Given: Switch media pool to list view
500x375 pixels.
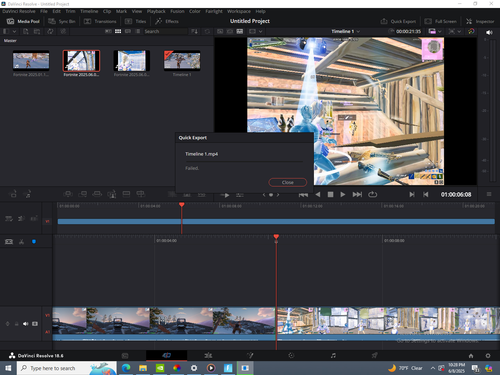Looking at the screenshot, I should pos(138,31).
